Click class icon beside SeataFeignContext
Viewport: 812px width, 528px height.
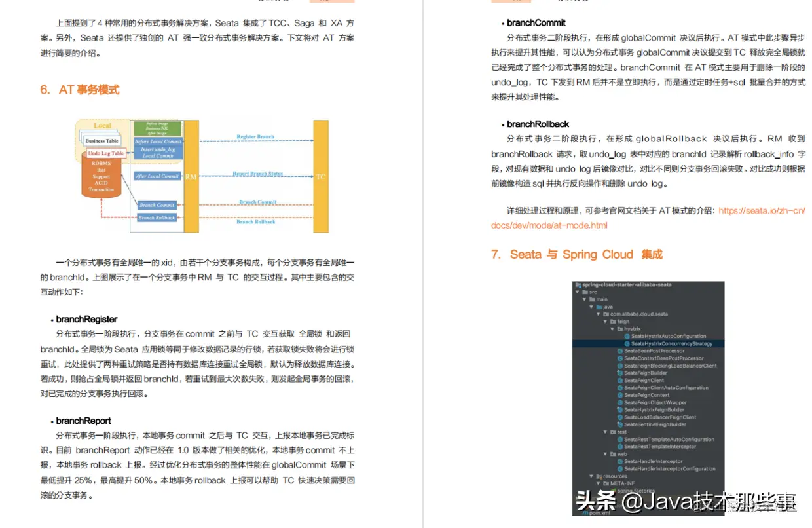click(620, 395)
